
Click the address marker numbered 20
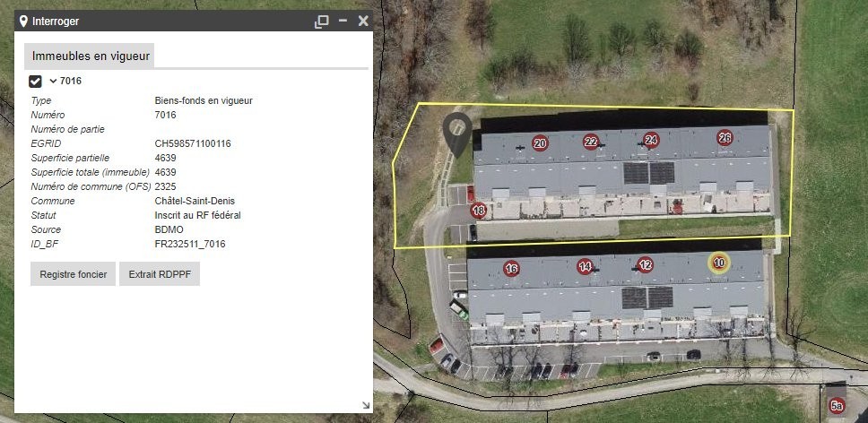tap(541, 143)
